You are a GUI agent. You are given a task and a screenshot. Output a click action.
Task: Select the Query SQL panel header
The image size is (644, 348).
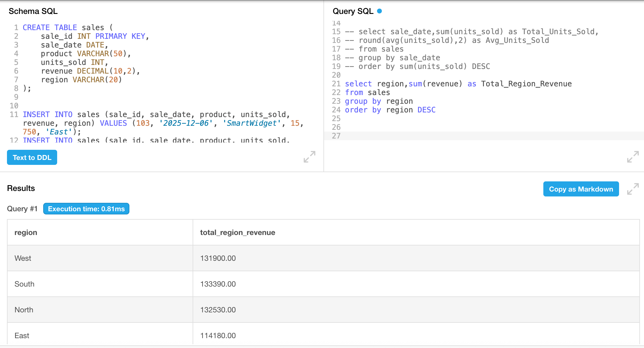353,11
